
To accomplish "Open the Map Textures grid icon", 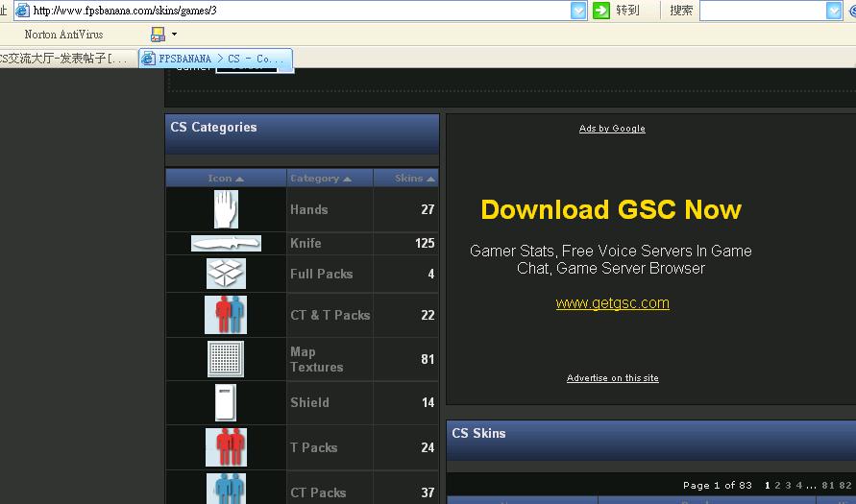I will (226, 359).
